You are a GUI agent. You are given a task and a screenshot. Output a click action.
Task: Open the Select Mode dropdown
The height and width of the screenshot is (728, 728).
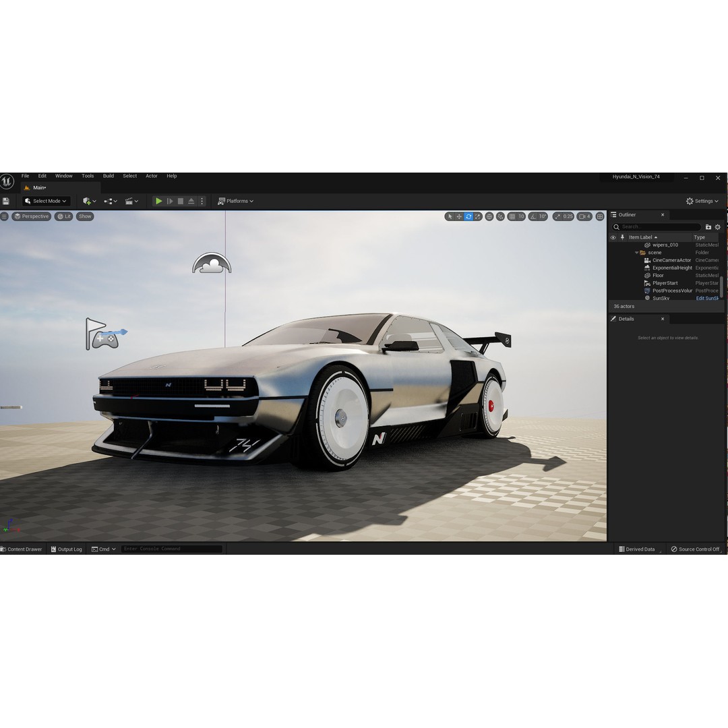(x=46, y=201)
